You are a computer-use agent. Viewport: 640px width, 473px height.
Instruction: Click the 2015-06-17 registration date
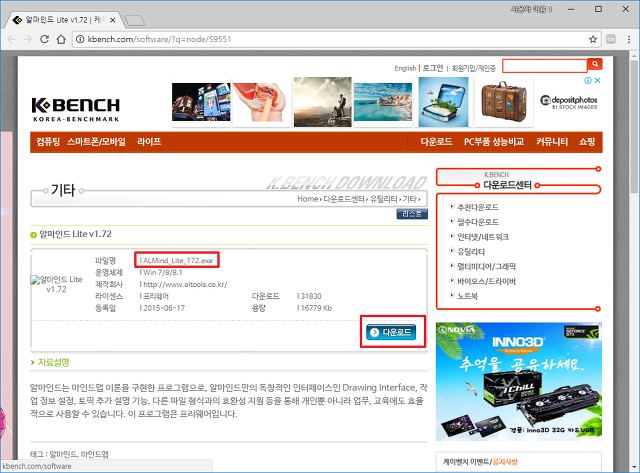[164, 308]
